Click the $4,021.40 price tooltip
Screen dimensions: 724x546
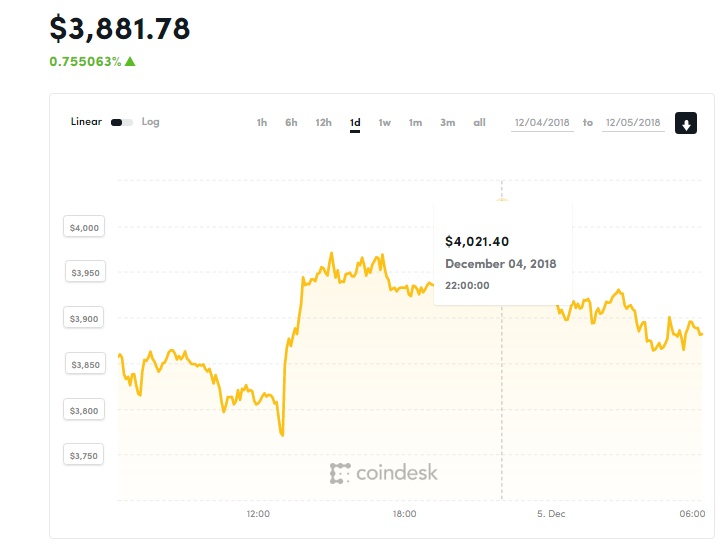pyautogui.click(x=503, y=253)
